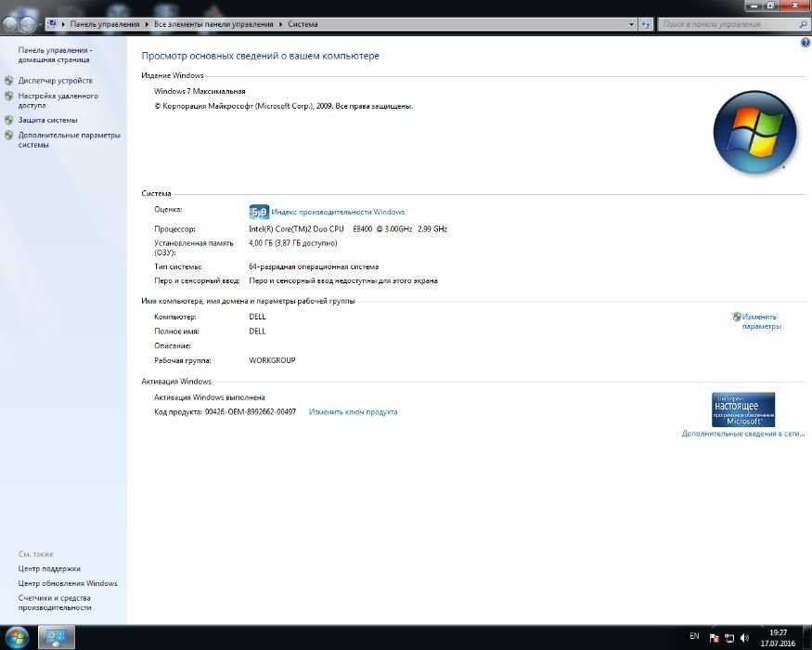Click the refresh button beside address bar
Image resolution: width=812 pixels, height=650 pixels.
pos(645,24)
